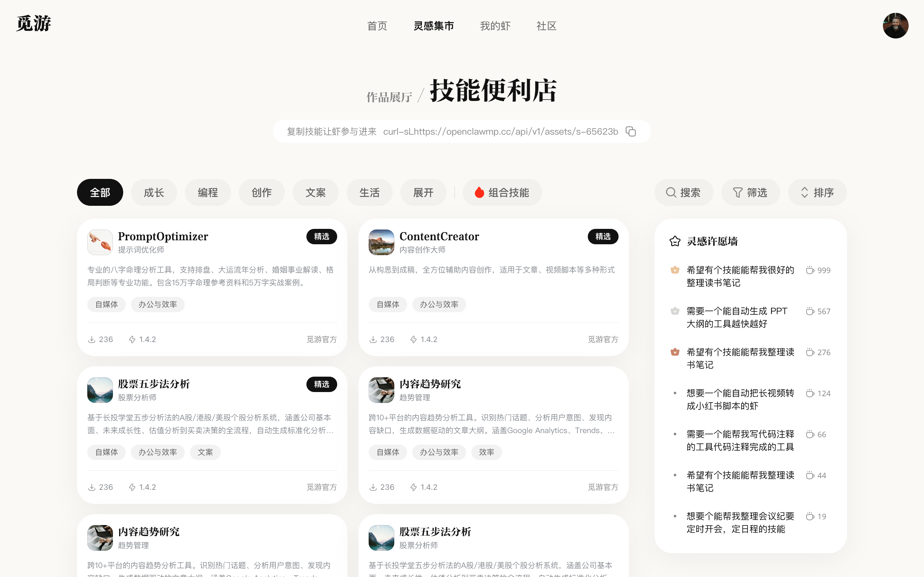Click the copy icon beside the curl command
The image size is (924, 577).
click(x=631, y=132)
